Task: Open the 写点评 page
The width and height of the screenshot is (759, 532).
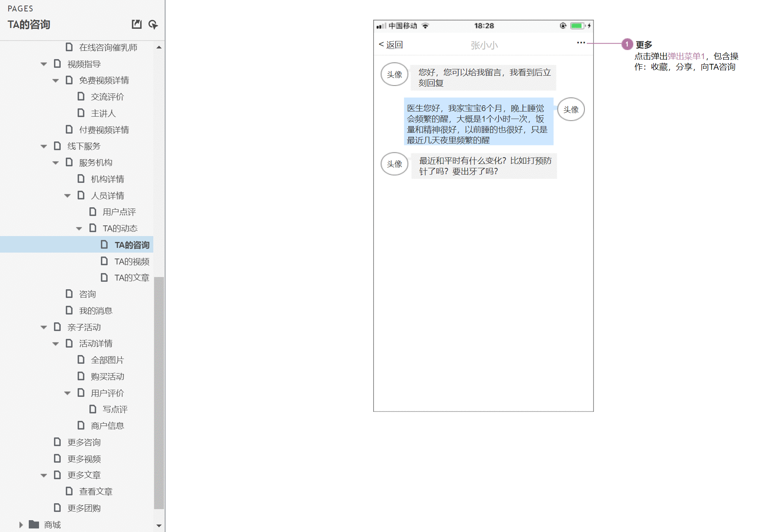Action: [115, 409]
